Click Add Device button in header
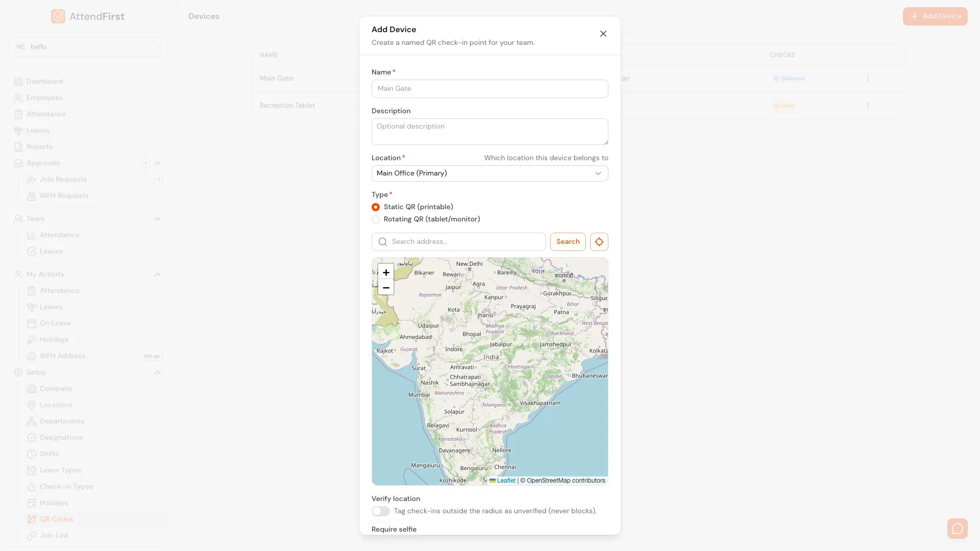This screenshot has width=980, height=551. point(935,16)
